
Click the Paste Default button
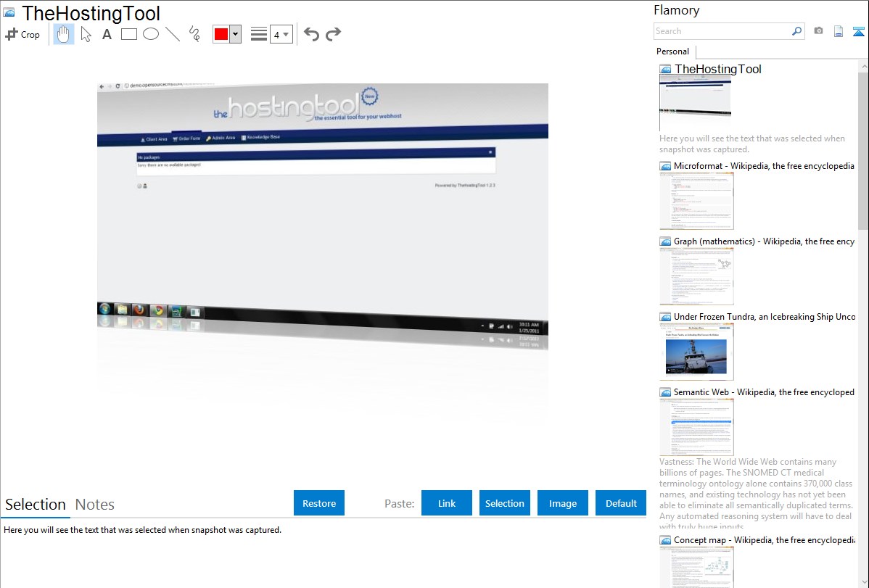point(621,503)
